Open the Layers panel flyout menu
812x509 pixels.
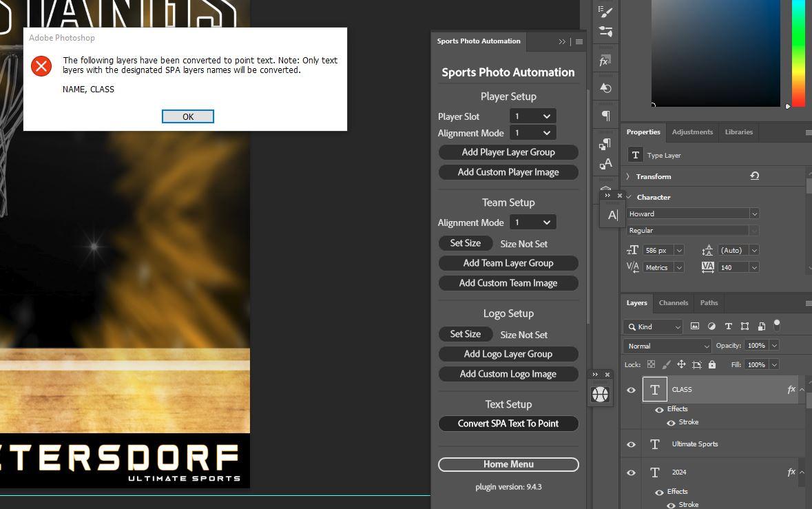pyautogui.click(x=808, y=303)
